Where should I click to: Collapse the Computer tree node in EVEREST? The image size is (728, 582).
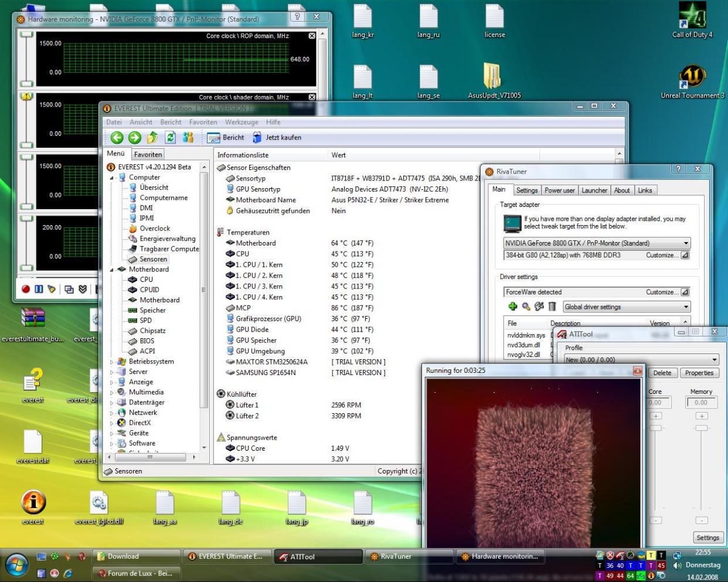click(x=112, y=178)
